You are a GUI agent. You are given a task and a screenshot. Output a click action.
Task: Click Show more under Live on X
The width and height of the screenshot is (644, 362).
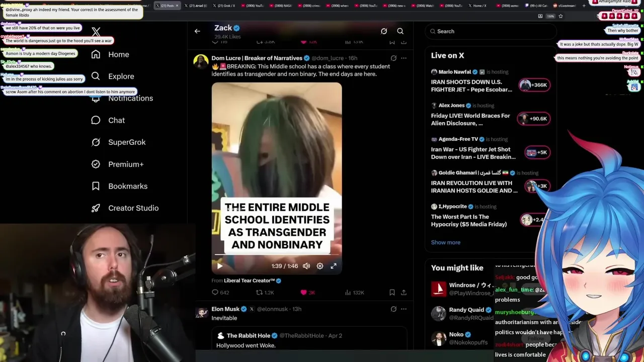point(446,242)
